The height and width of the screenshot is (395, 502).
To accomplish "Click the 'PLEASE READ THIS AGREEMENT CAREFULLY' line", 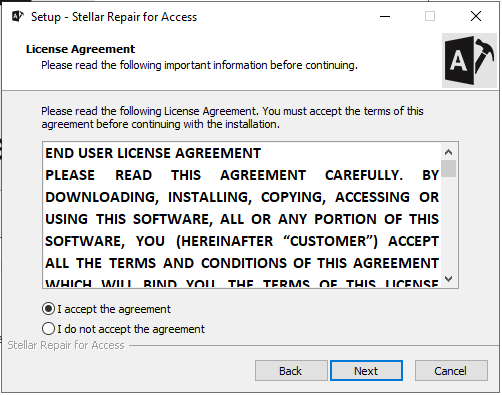I will (242, 175).
